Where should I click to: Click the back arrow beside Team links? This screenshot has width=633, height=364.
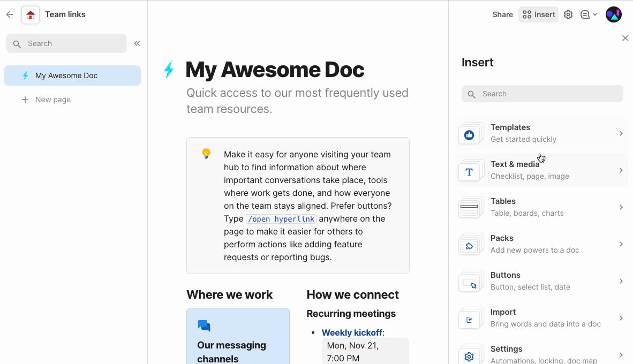point(10,14)
